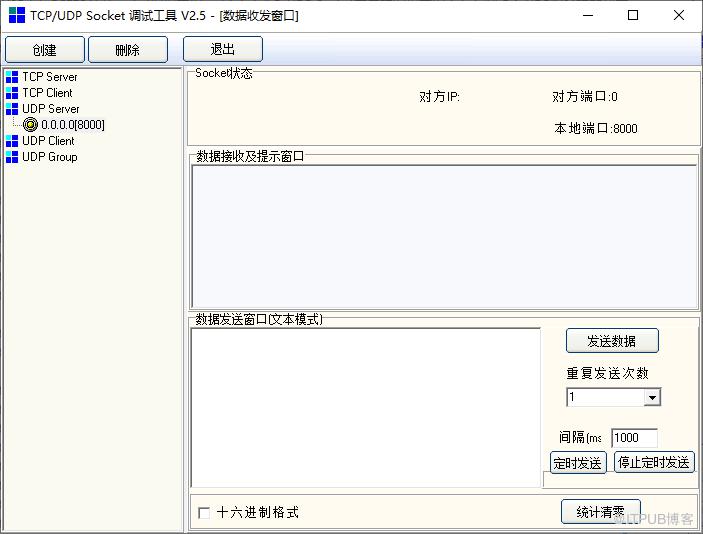Click the UDP Client tree icon
The image size is (703, 534).
point(12,141)
